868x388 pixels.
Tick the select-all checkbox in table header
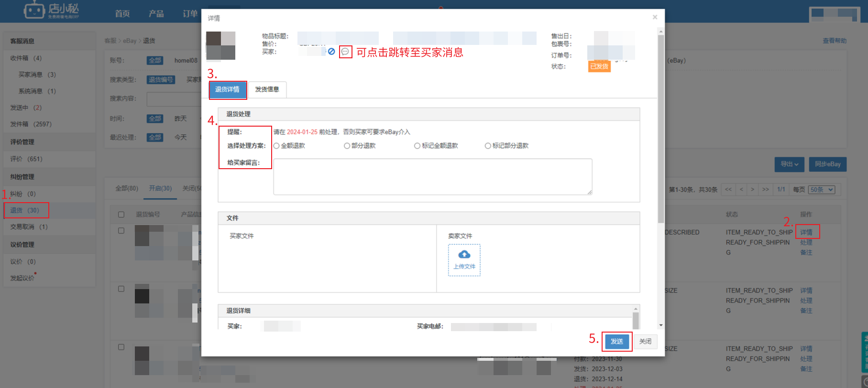pos(121,215)
